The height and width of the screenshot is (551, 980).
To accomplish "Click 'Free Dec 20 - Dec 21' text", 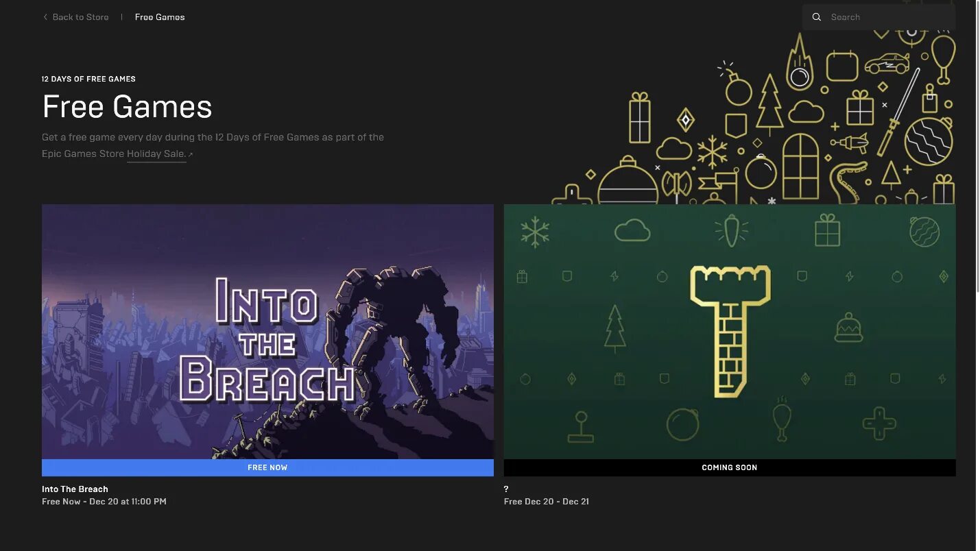I will point(547,501).
